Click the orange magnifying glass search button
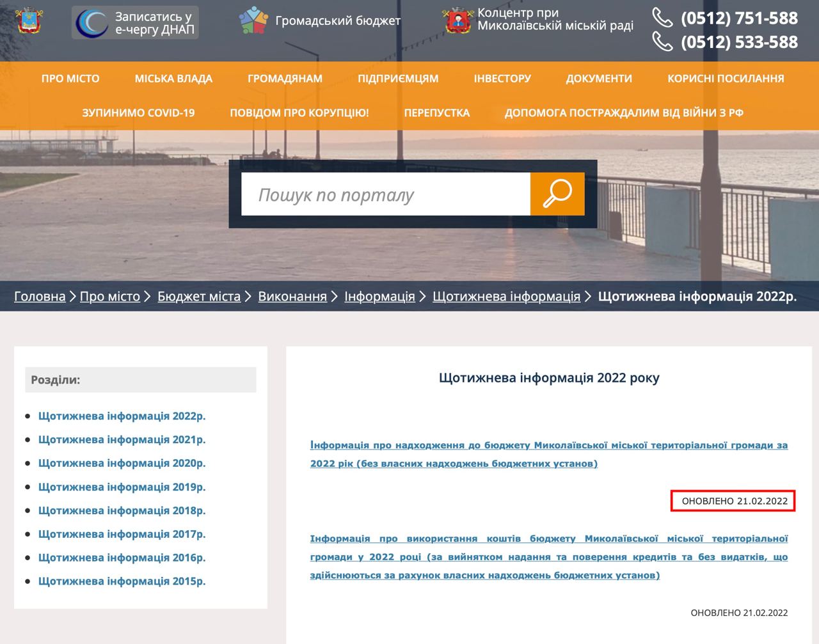Image resolution: width=819 pixels, height=644 pixels. 557,194
